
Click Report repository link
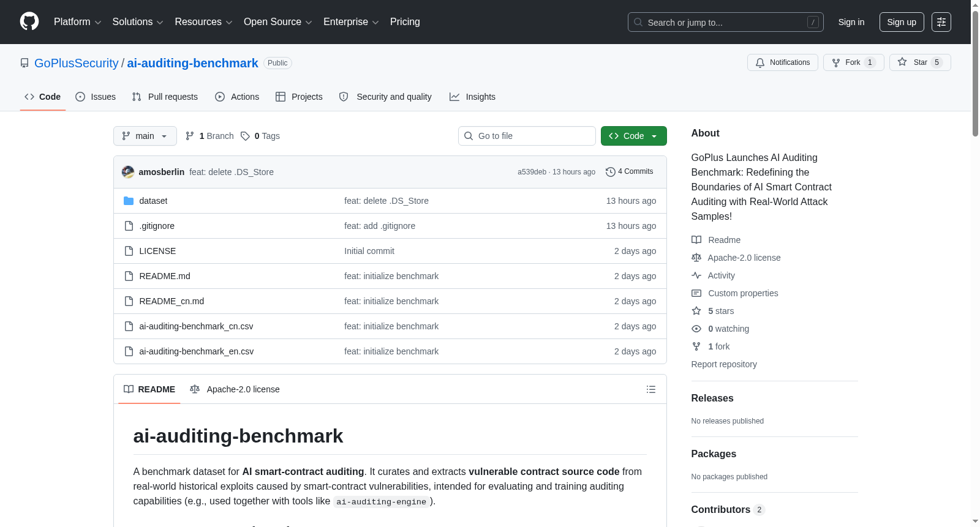click(724, 364)
